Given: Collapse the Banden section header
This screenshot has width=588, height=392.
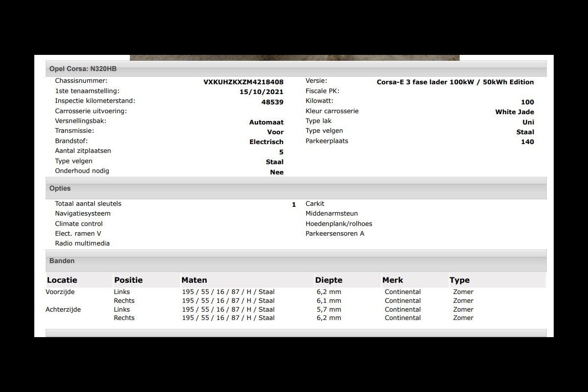Looking at the screenshot, I should click(62, 261).
